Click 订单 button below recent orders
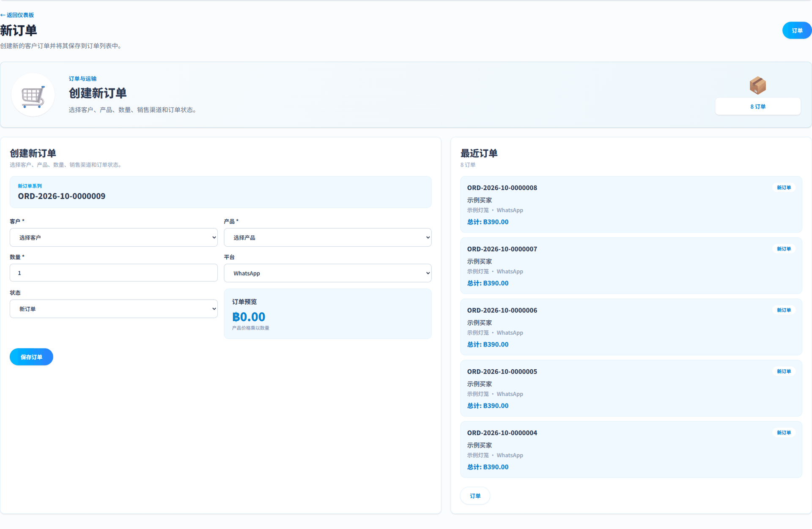The image size is (812, 529). (475, 496)
